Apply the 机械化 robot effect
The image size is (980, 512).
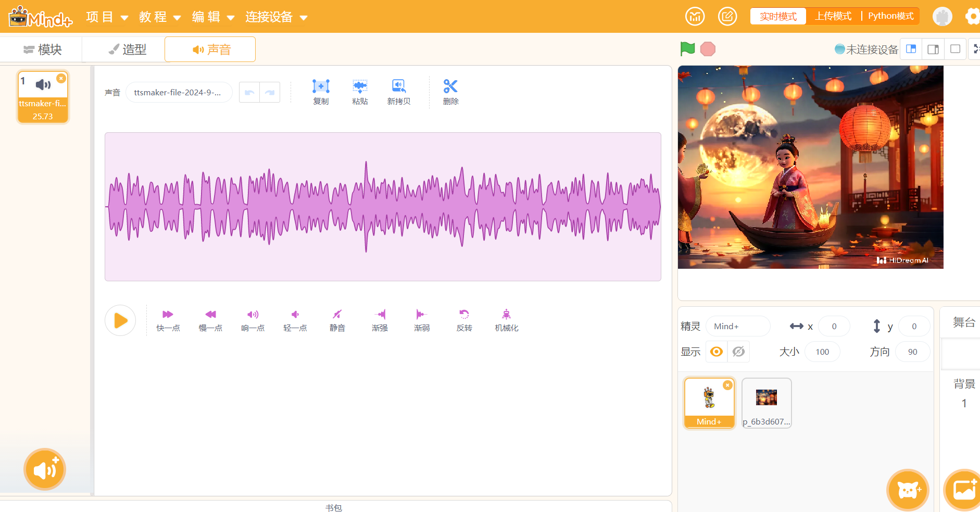click(507, 320)
